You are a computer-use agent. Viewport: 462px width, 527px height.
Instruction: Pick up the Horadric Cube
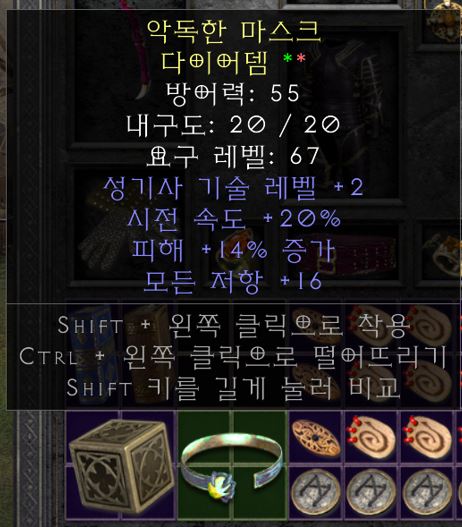point(121,465)
